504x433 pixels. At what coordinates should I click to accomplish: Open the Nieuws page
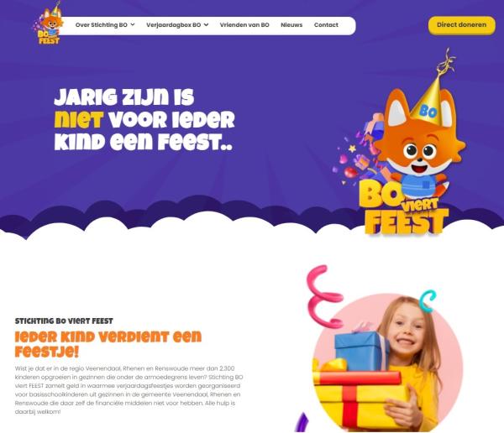click(291, 25)
